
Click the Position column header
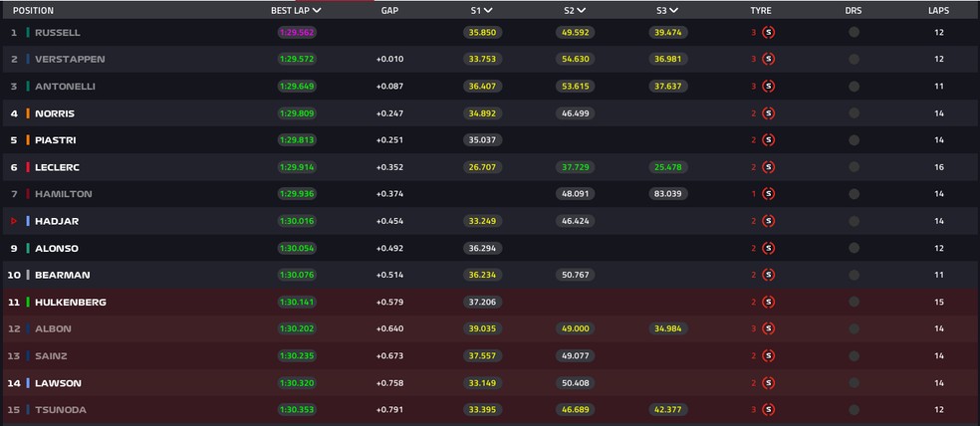[33, 11]
